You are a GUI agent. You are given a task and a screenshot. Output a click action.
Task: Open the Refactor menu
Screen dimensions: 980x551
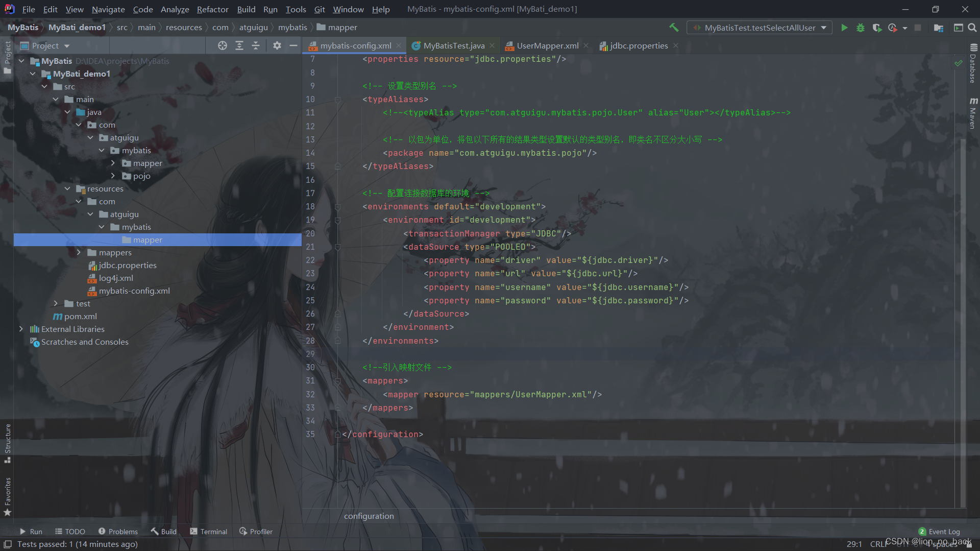[x=212, y=9]
